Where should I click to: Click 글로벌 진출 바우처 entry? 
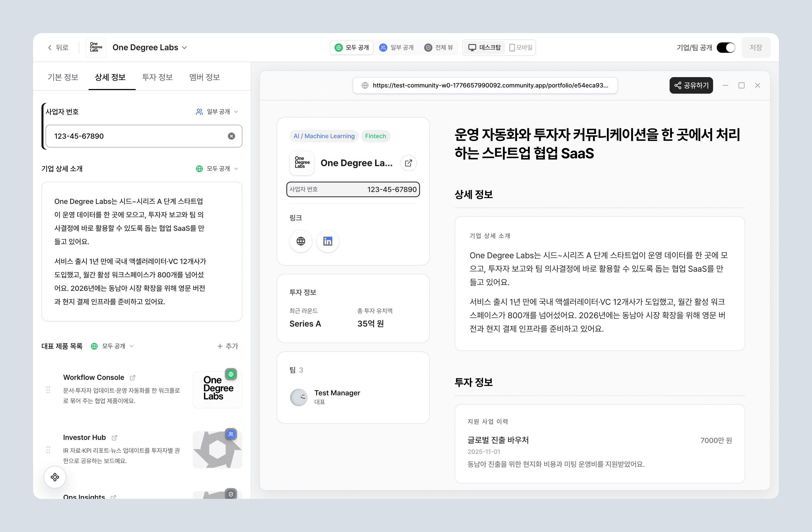498,440
